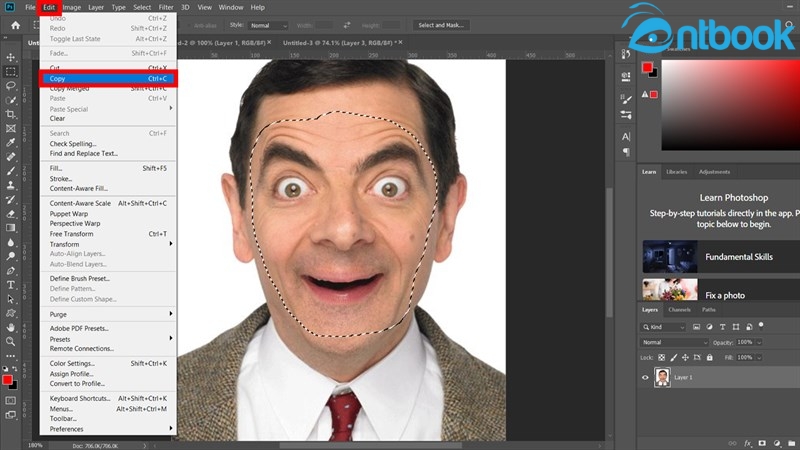Click the Select and Mask button
Image resolution: width=800 pixels, height=450 pixels.
click(441, 25)
